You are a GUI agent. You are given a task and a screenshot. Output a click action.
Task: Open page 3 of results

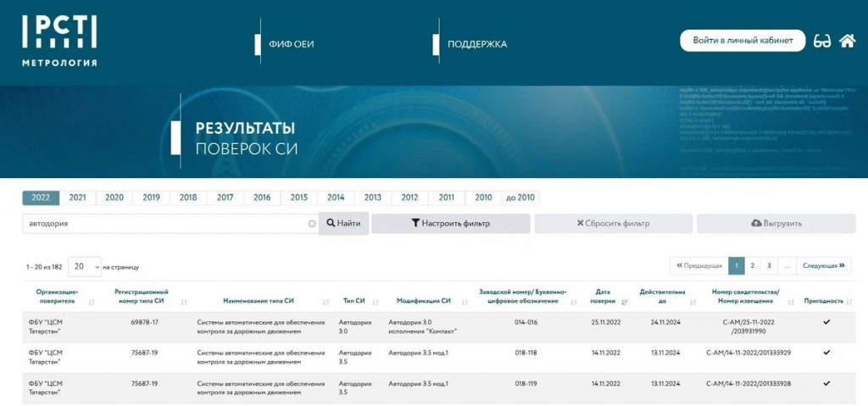[769, 266]
